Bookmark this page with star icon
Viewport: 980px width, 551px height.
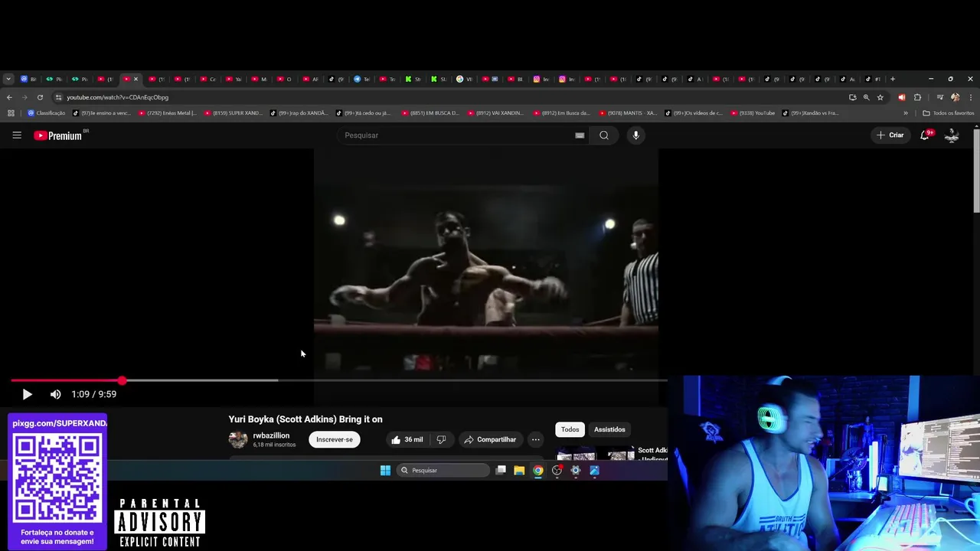click(x=880, y=97)
